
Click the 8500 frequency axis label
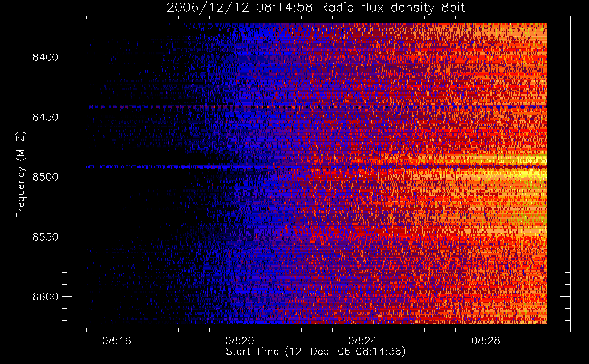point(46,177)
